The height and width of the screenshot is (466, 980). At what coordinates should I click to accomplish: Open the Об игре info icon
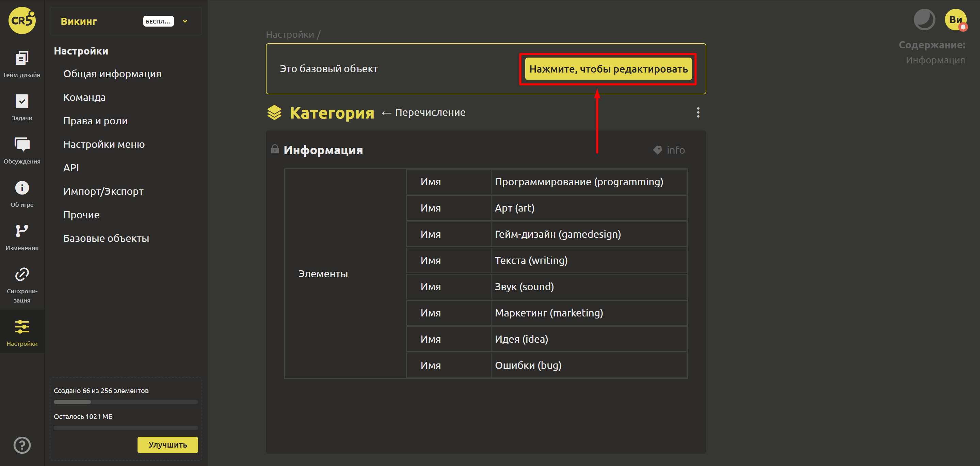point(22,188)
